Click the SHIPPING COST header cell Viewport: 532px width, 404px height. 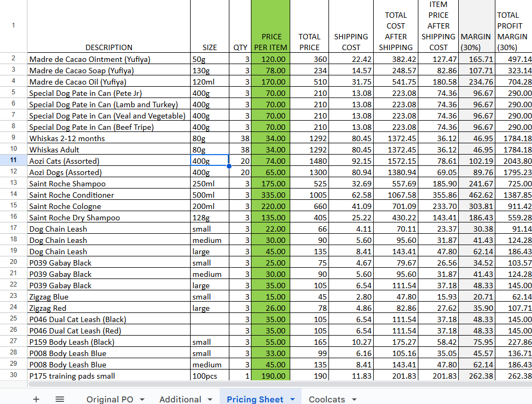[351, 26]
